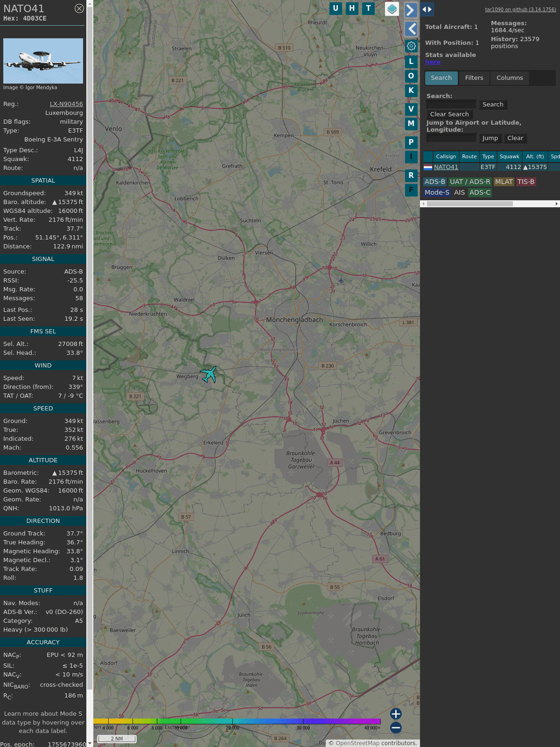Click the Clear button next to Jump
This screenshot has height=747, width=560.
tap(515, 138)
